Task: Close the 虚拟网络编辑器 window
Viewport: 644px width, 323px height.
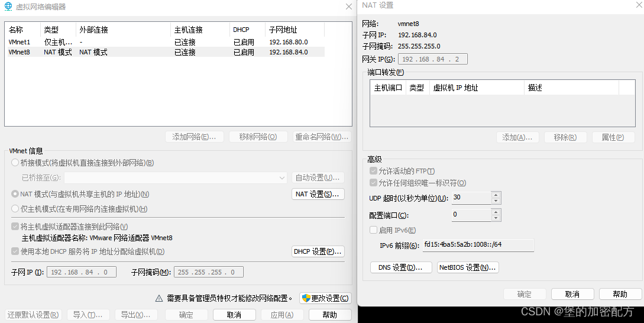Action: 349,7
